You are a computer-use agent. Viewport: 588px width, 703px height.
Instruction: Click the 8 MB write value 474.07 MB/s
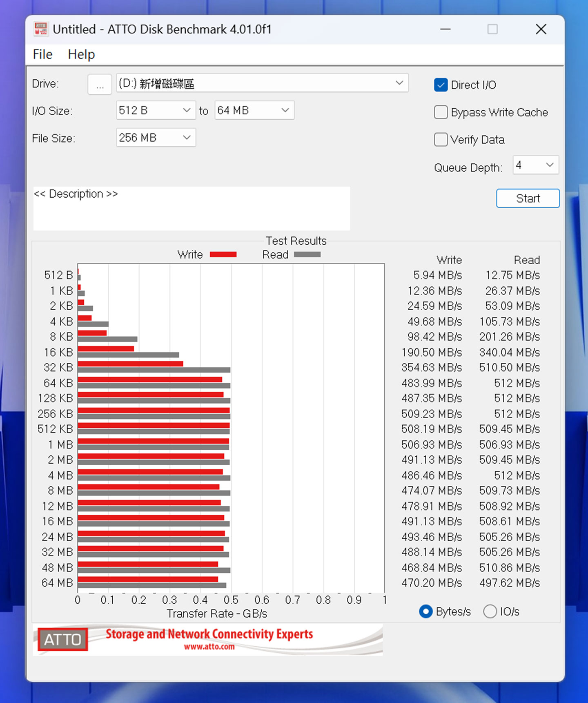(x=432, y=491)
